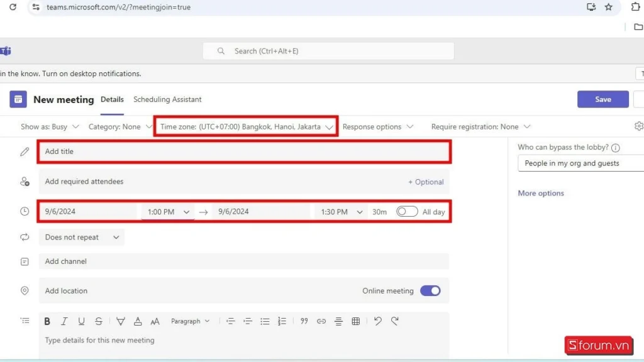Enable the All day toggle
This screenshot has width=644, height=362.
pos(407,212)
